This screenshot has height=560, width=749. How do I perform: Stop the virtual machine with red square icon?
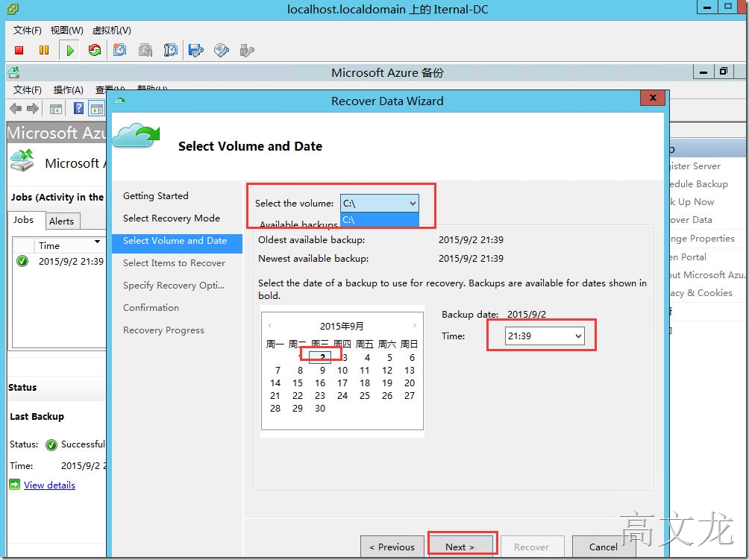point(19,50)
